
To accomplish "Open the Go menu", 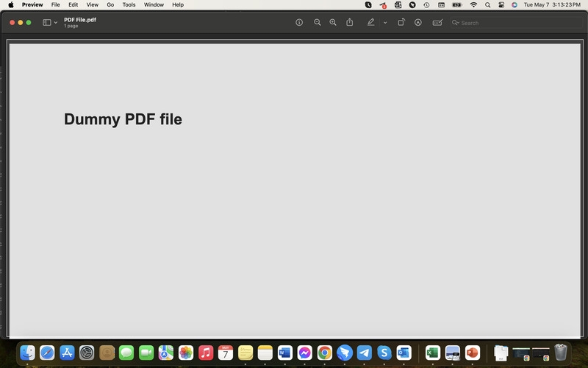I will click(x=110, y=5).
